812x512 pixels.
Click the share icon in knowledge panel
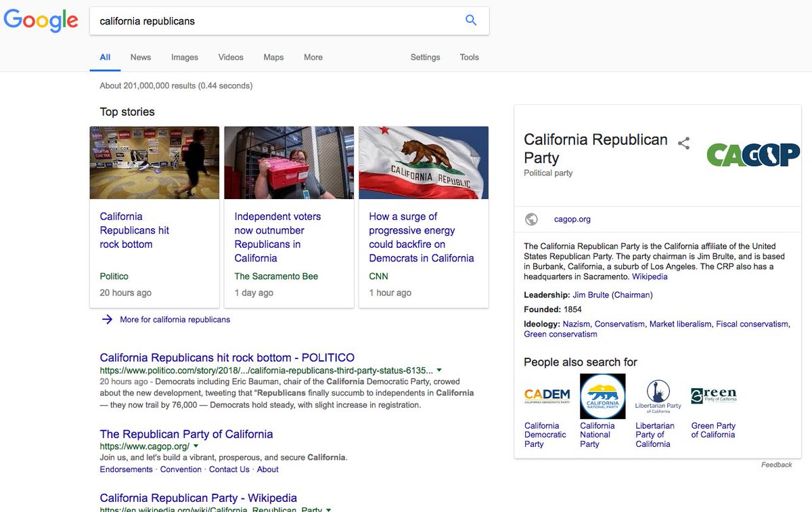coord(684,144)
